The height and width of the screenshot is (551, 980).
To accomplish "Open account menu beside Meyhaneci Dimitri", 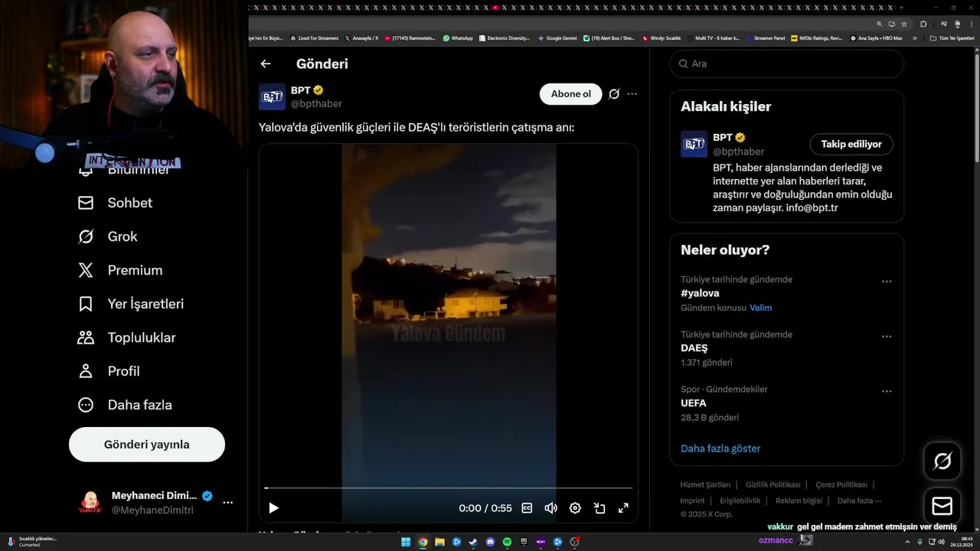I will pyautogui.click(x=227, y=503).
